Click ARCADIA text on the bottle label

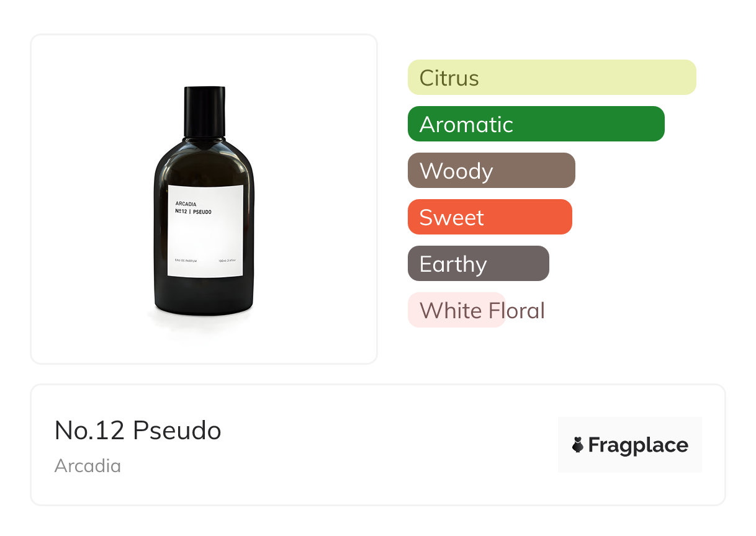click(x=186, y=203)
